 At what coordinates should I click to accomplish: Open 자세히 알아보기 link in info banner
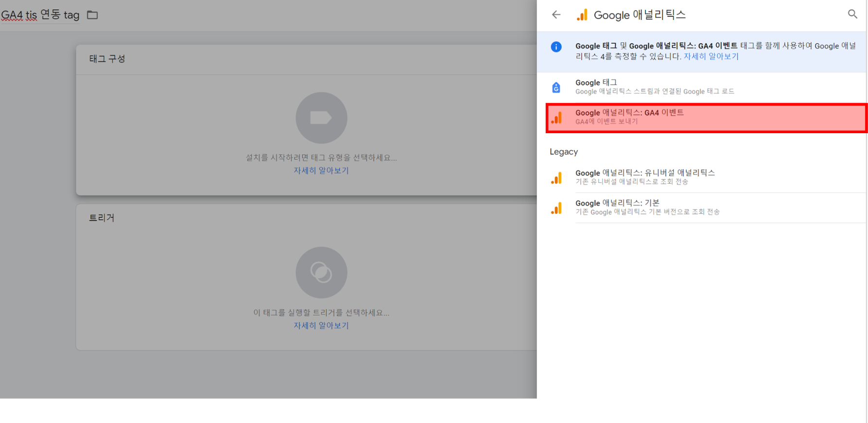click(x=711, y=56)
